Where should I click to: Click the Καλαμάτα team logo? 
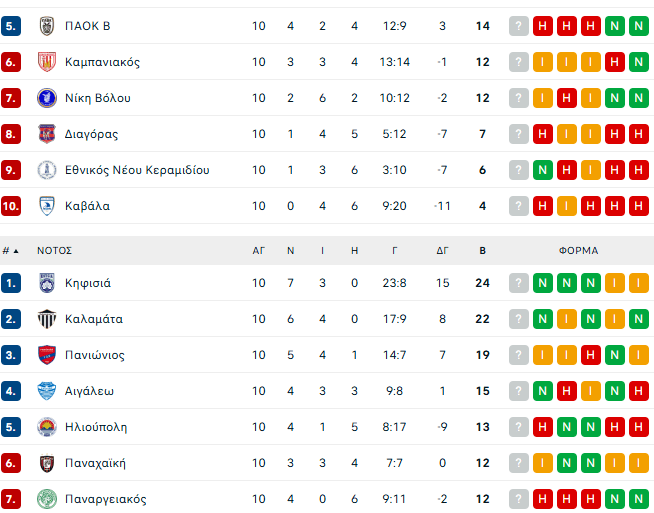46,319
